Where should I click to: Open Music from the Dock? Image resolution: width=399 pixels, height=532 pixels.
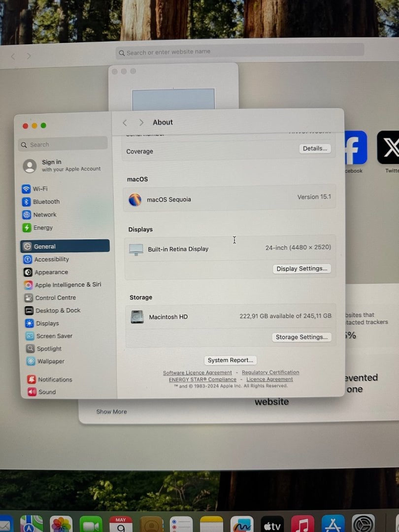(302, 524)
